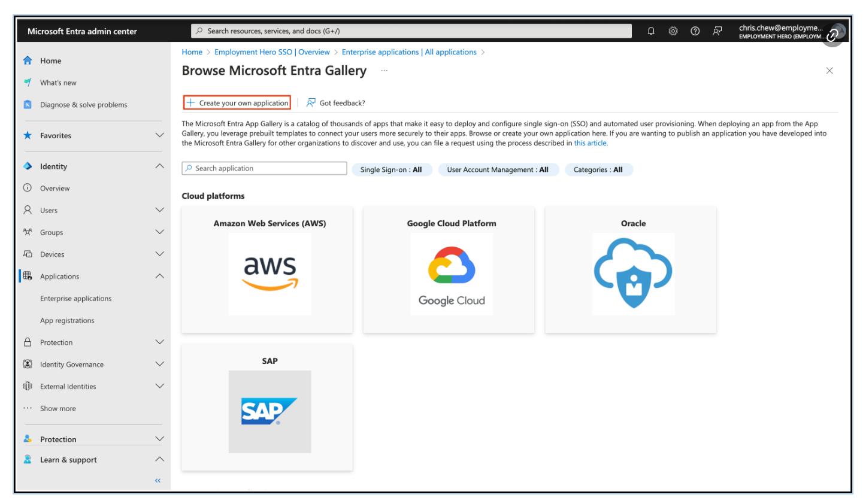Open help question mark icon

click(x=695, y=31)
